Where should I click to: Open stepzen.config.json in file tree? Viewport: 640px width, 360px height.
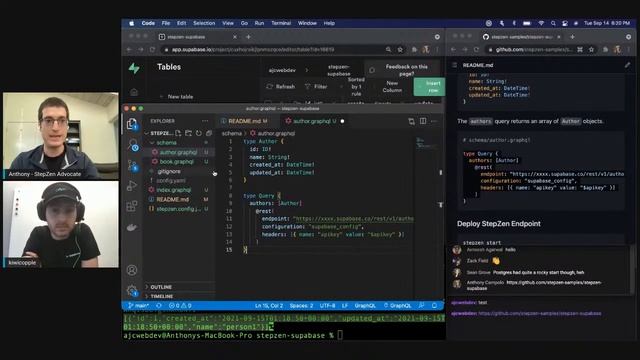click(x=179, y=209)
